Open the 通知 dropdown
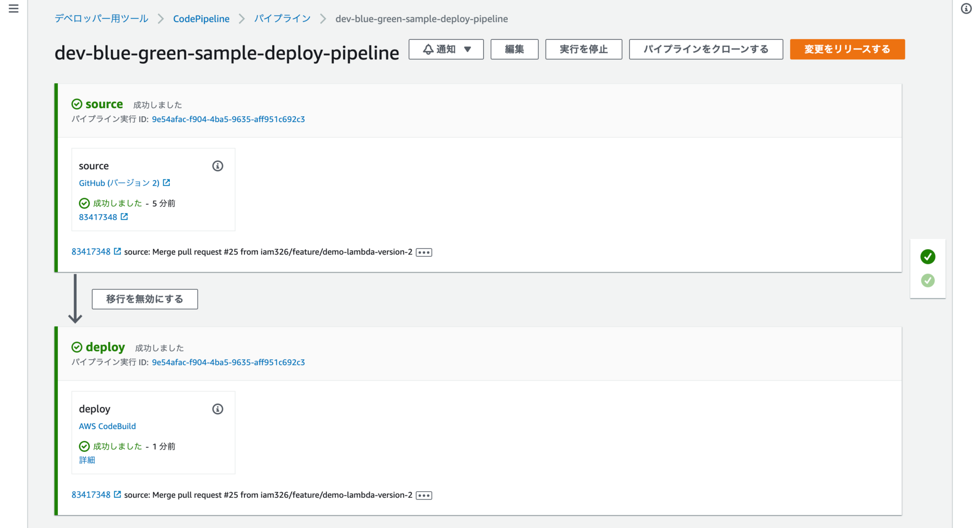Screen dimensions: 980x528 coord(467,49)
